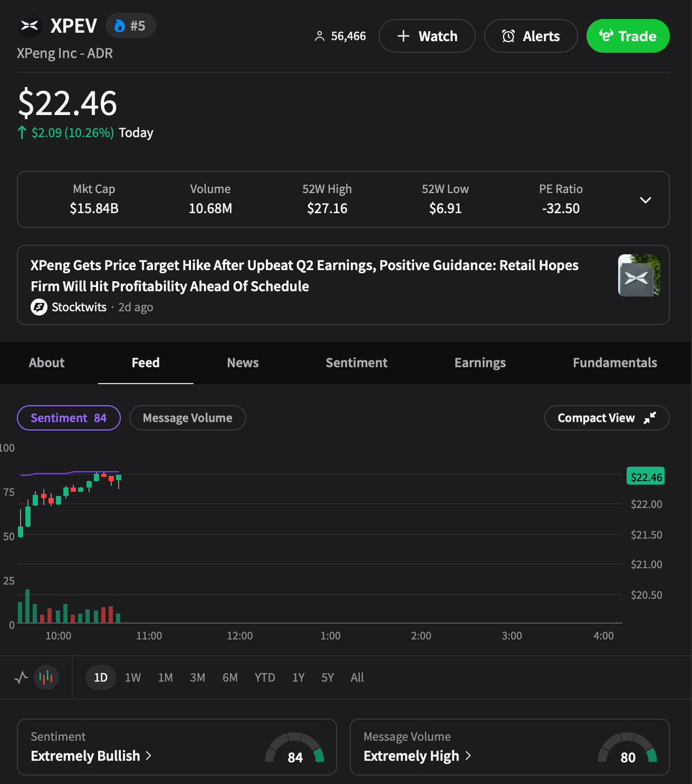Go to the Sentiment tab
The image size is (692, 784).
point(357,362)
